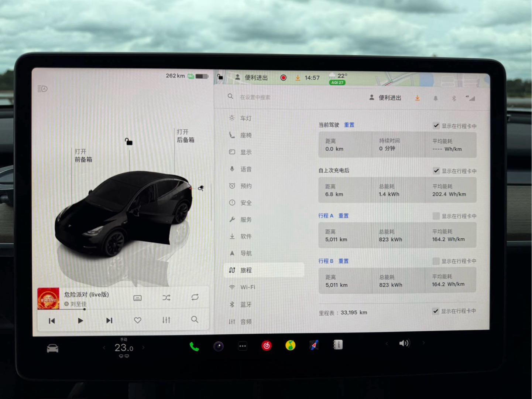Check trip card display for 行程 A
The image size is (532, 399).
[x=436, y=216]
